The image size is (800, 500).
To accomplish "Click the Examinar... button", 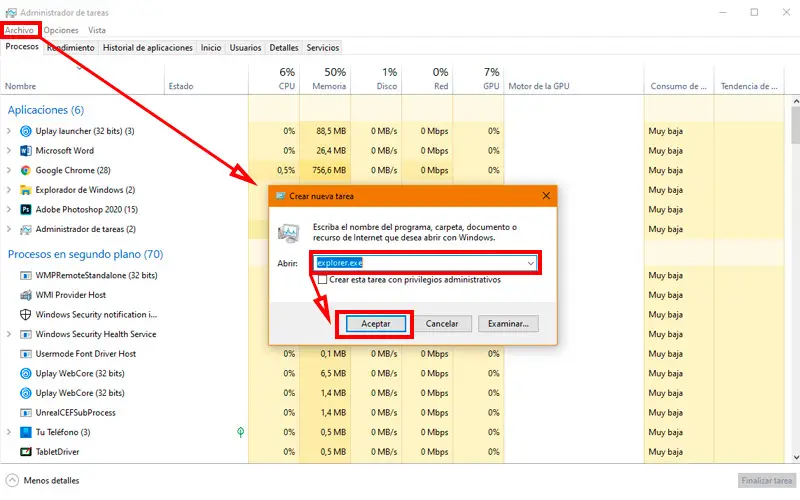I will click(508, 323).
